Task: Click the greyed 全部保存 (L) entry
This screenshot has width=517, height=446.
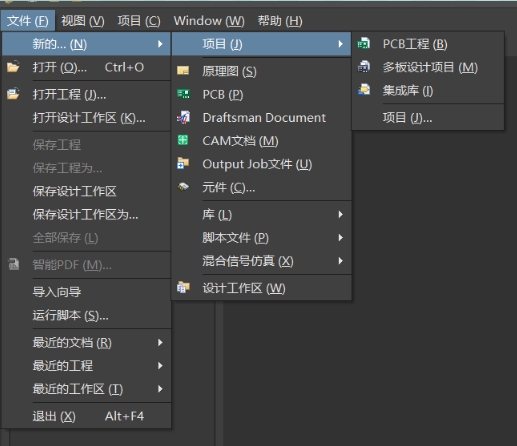Action: (86, 238)
